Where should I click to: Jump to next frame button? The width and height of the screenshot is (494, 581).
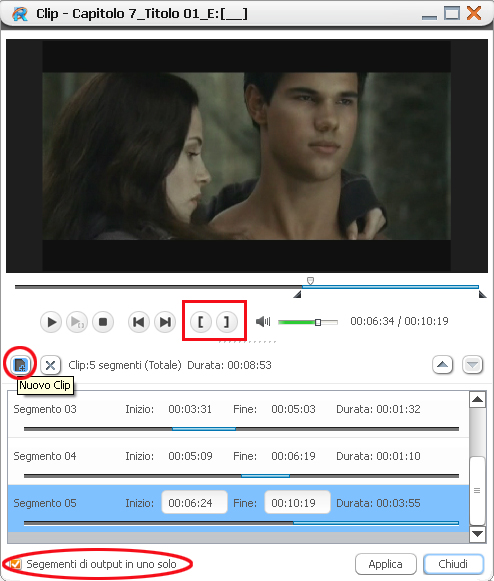pos(165,322)
